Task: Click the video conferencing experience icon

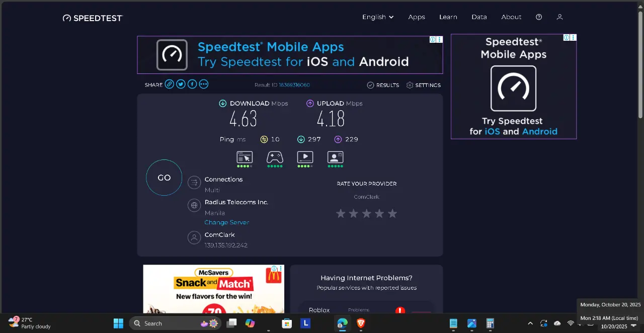Action: point(335,157)
